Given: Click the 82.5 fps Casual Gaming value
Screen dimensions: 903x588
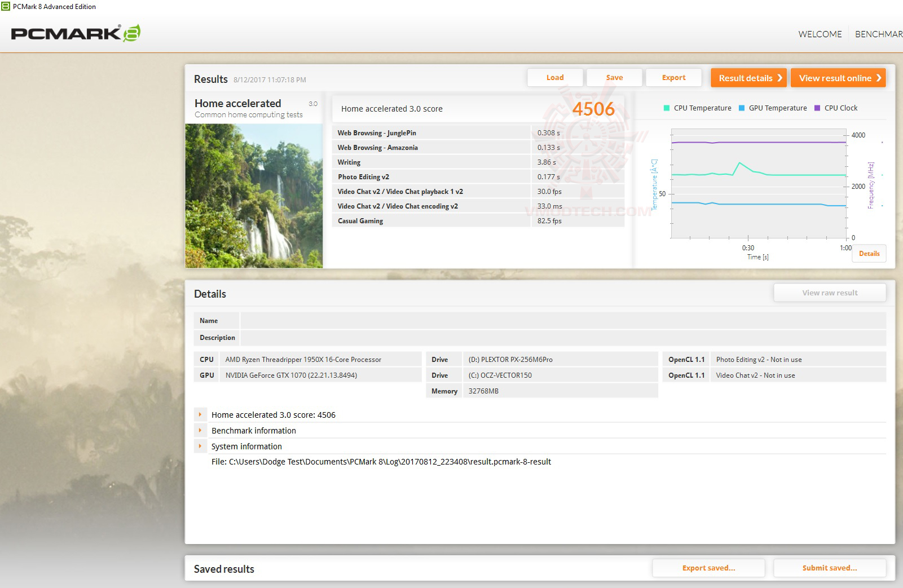Looking at the screenshot, I should 549,221.
